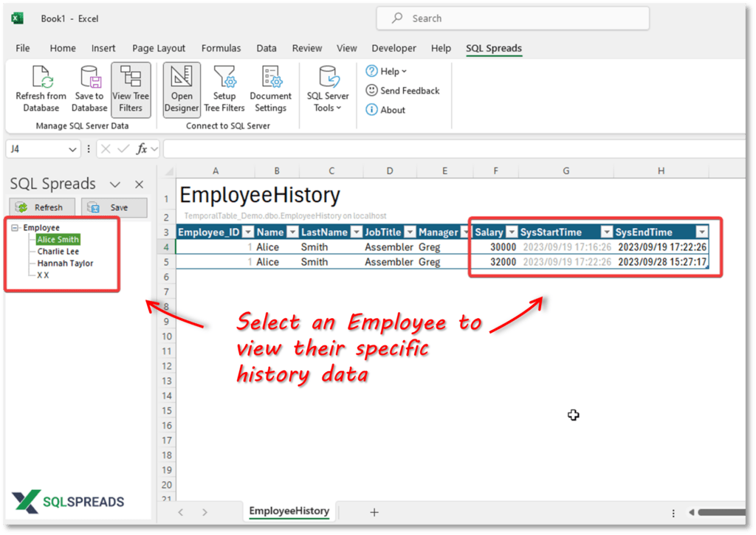Open the Salary column filter dropdown
This screenshot has height=535, width=756.
[x=512, y=231]
